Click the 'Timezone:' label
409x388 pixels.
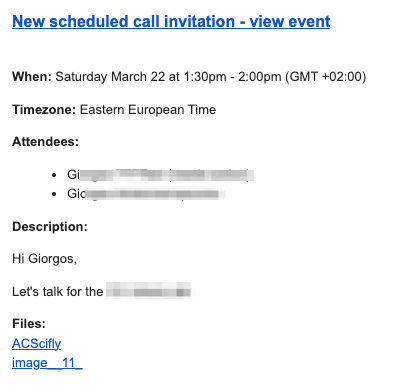tap(44, 110)
